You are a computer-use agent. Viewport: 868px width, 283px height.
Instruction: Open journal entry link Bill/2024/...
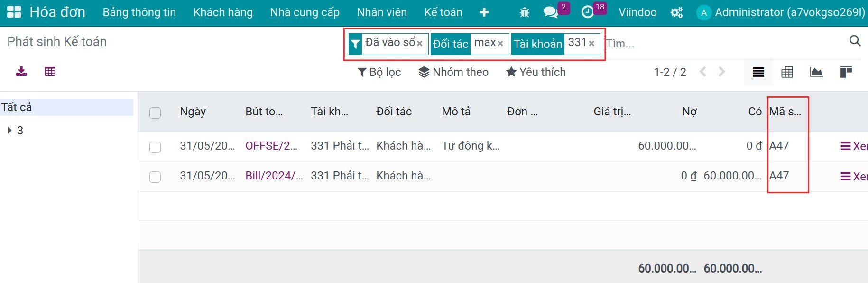coord(274,176)
